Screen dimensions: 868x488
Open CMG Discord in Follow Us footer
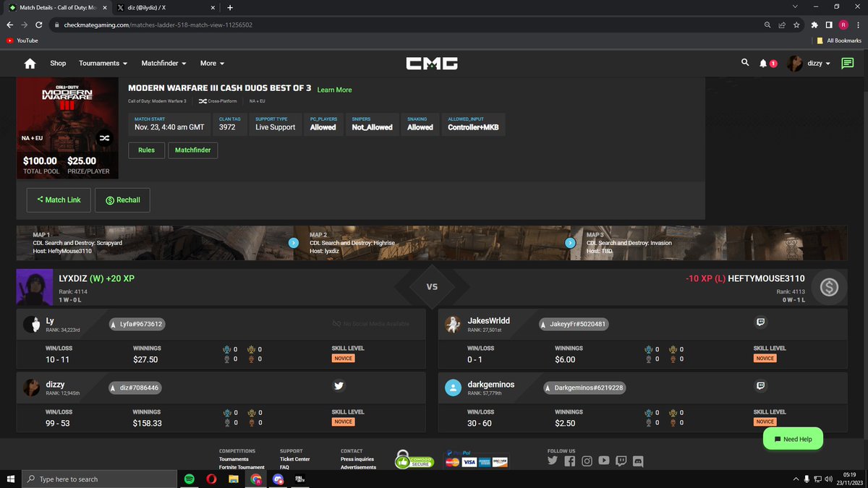click(x=638, y=461)
